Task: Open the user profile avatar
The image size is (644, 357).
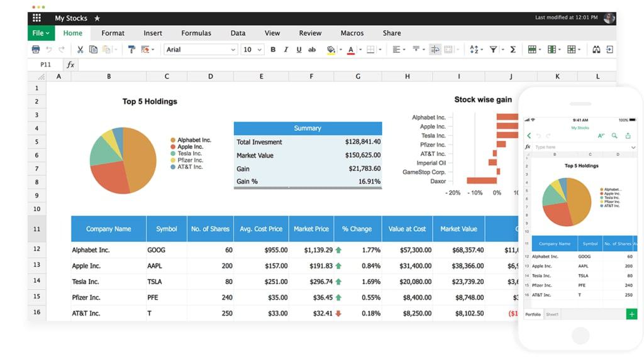Action: (609, 18)
